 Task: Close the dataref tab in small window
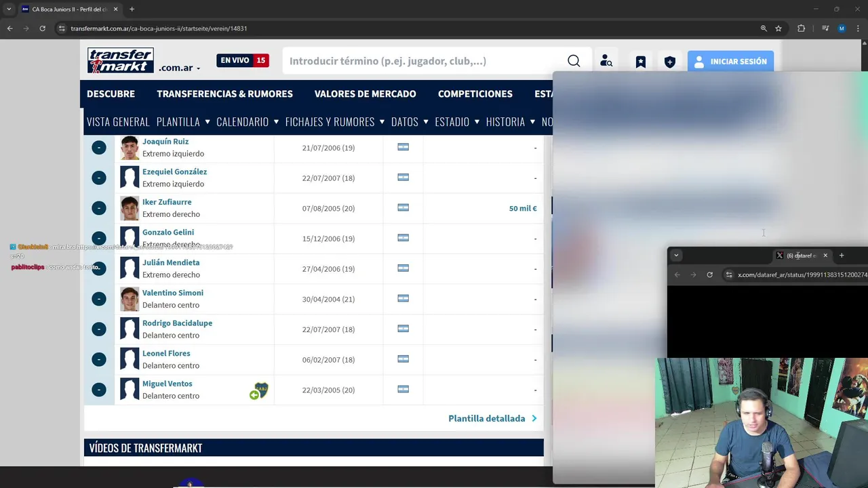click(x=825, y=256)
